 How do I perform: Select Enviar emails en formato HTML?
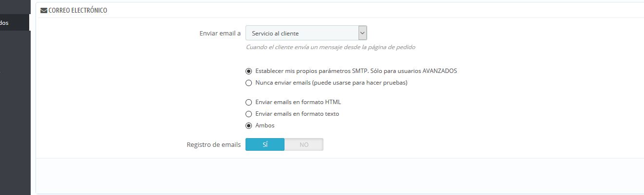point(249,102)
